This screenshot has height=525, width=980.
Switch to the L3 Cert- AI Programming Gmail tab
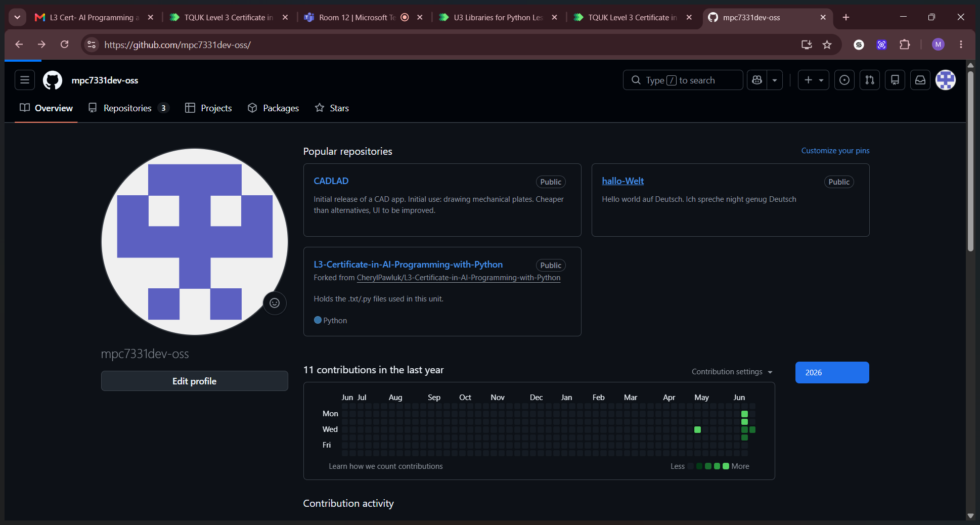(94, 17)
